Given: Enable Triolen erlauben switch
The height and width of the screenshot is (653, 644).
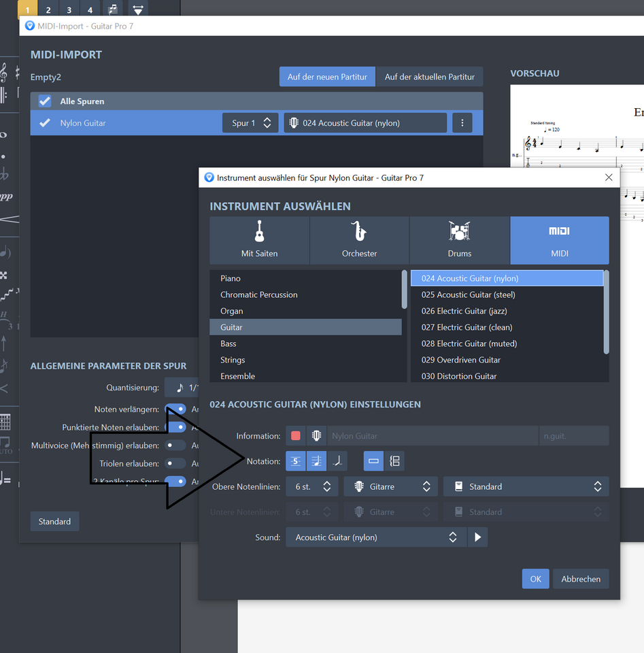Looking at the screenshot, I should pos(175,463).
